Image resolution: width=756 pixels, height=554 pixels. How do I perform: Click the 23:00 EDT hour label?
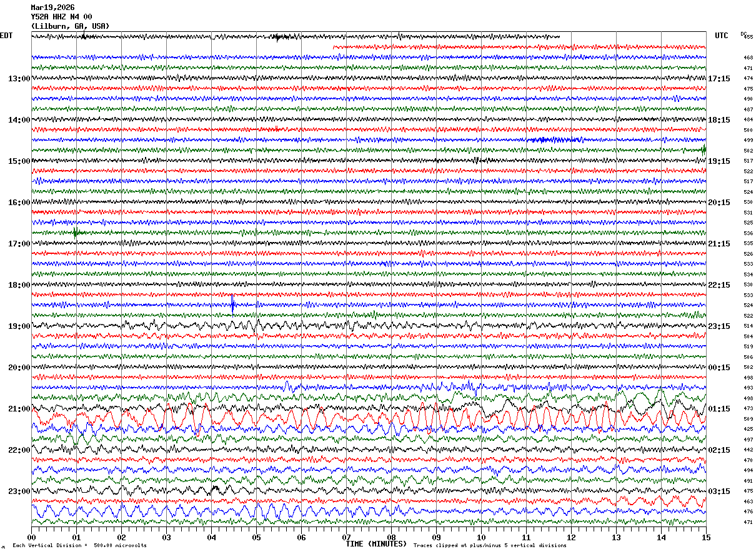pyautogui.click(x=19, y=491)
